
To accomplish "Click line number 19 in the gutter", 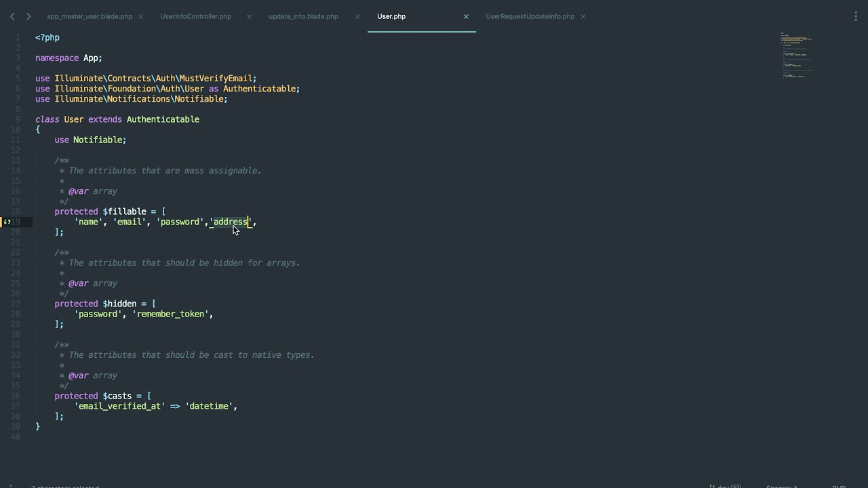I will coord(17,222).
